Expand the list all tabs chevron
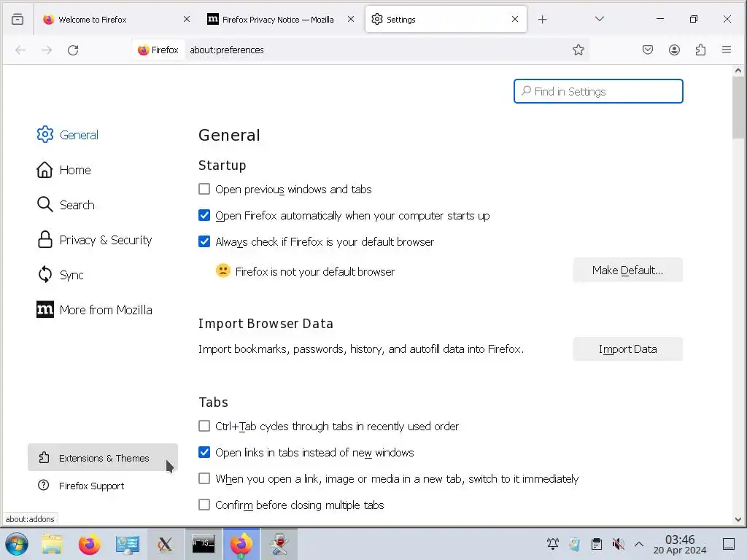 [600, 19]
